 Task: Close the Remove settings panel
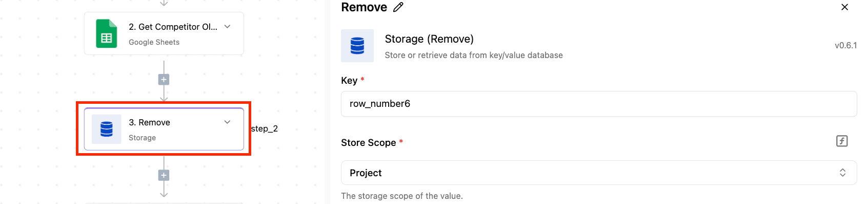click(x=844, y=7)
